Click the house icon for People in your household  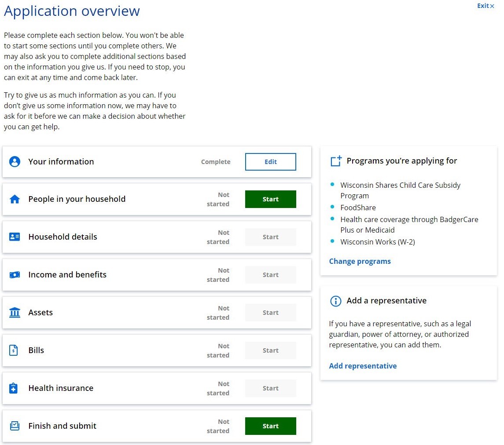click(x=15, y=199)
